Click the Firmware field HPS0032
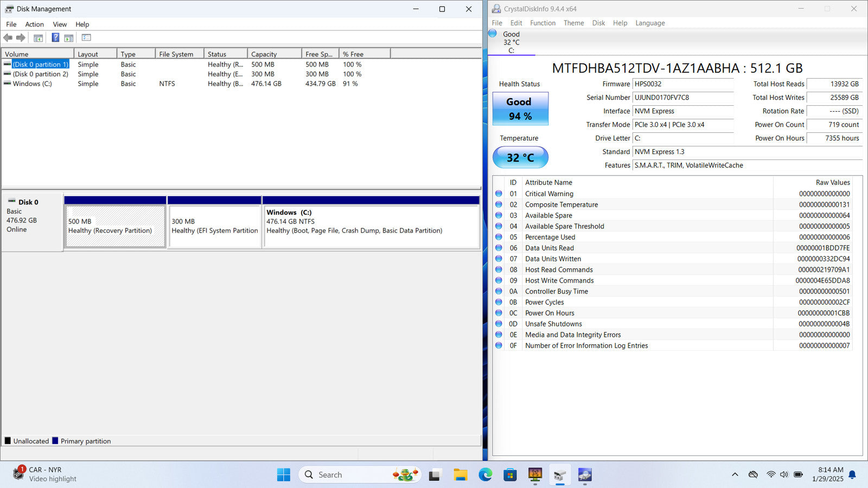 tap(683, 84)
